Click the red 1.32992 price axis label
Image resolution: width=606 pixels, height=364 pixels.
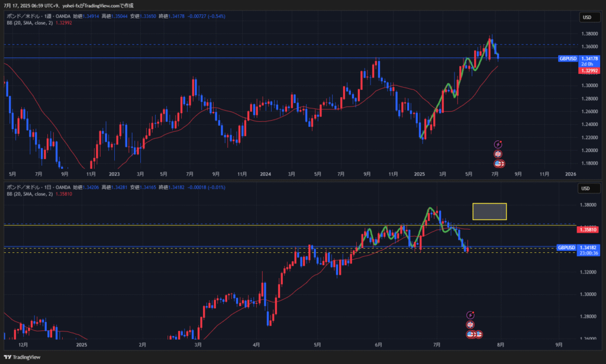589,70
